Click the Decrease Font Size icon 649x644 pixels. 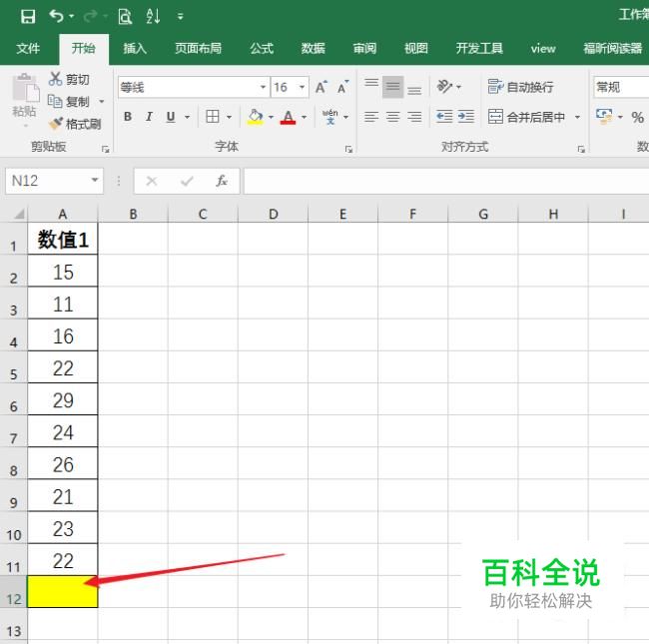tap(342, 87)
